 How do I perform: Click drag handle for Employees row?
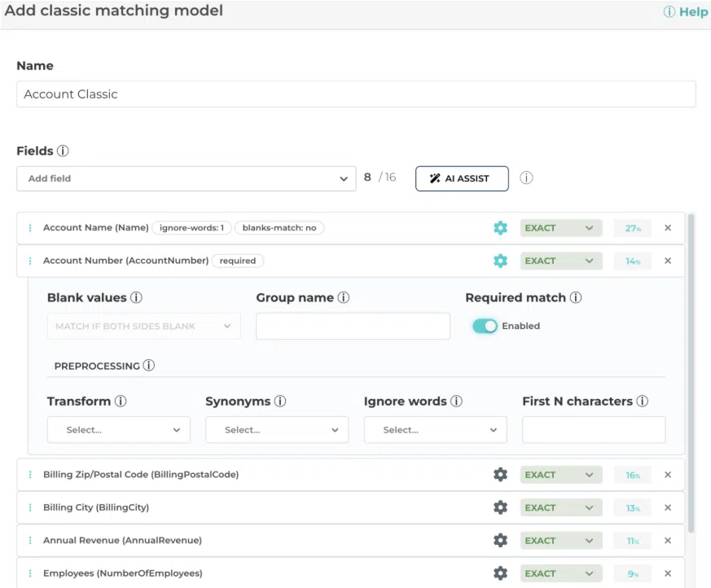click(30, 573)
